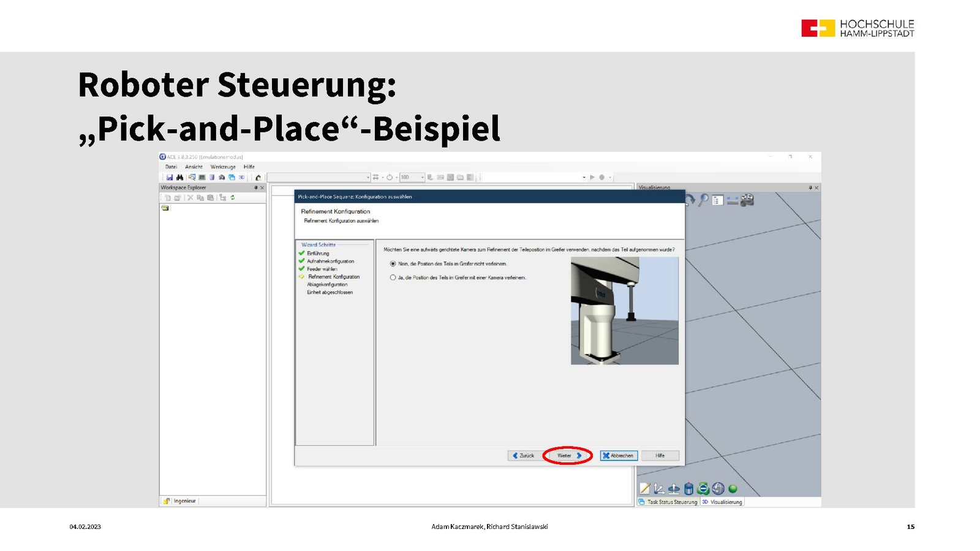Click the green sphere icon in 3D view
Viewport: 980px width, 551px height.
(733, 489)
